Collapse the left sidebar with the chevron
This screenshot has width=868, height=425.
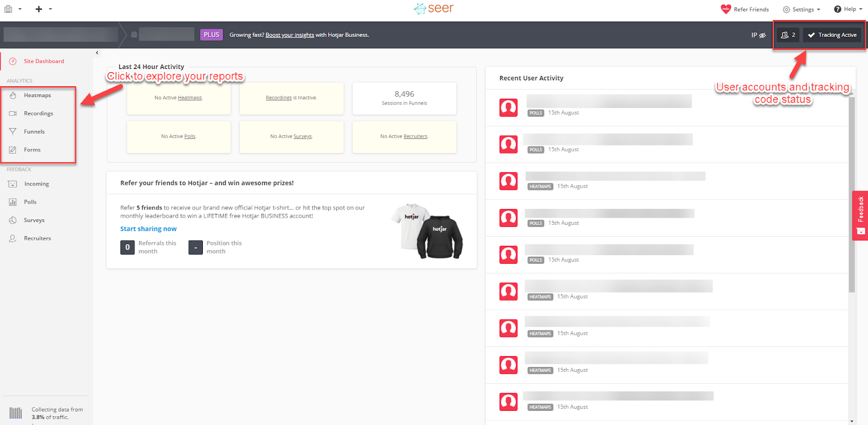pos(97,53)
